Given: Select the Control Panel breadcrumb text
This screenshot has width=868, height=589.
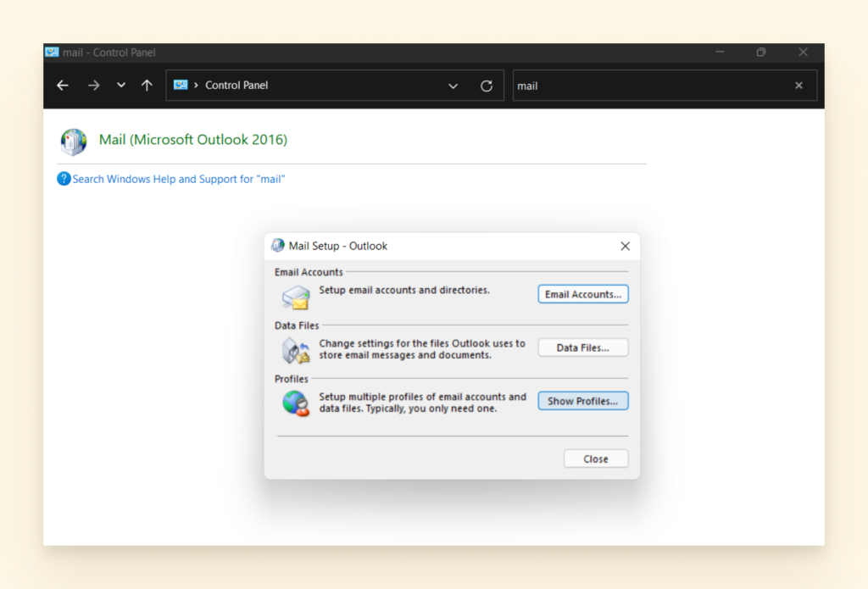Looking at the screenshot, I should coord(236,86).
